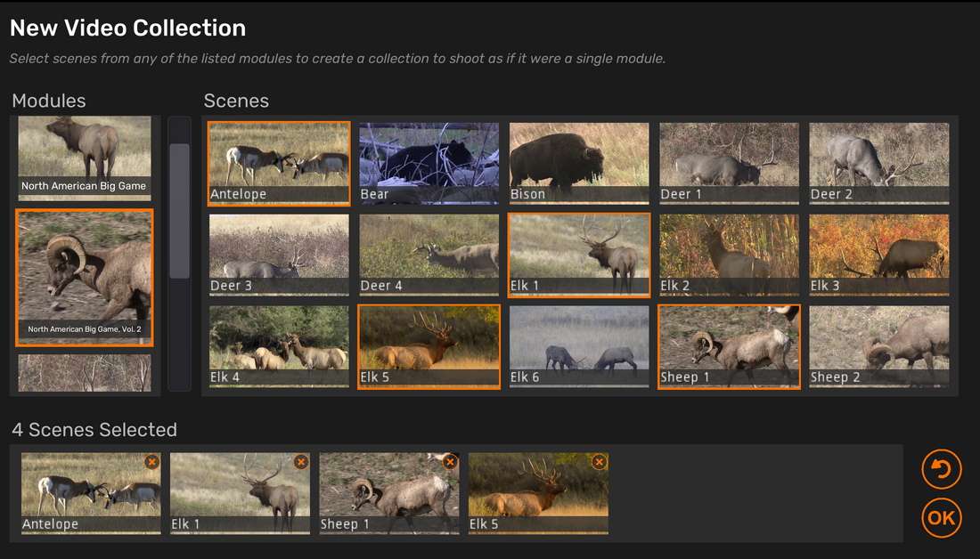The width and height of the screenshot is (980, 559).
Task: Remove Antelope from selected scenes
Action: [x=151, y=462]
